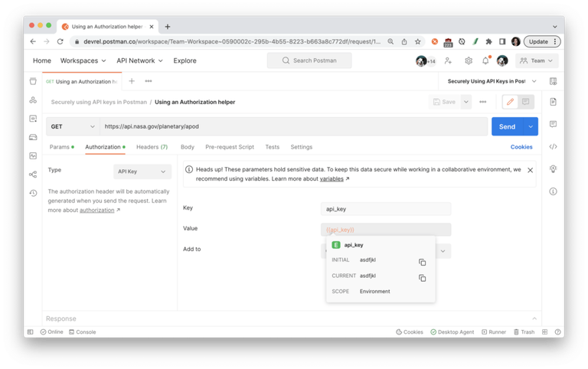Copy the INITIAL value asdfjkl

point(423,262)
